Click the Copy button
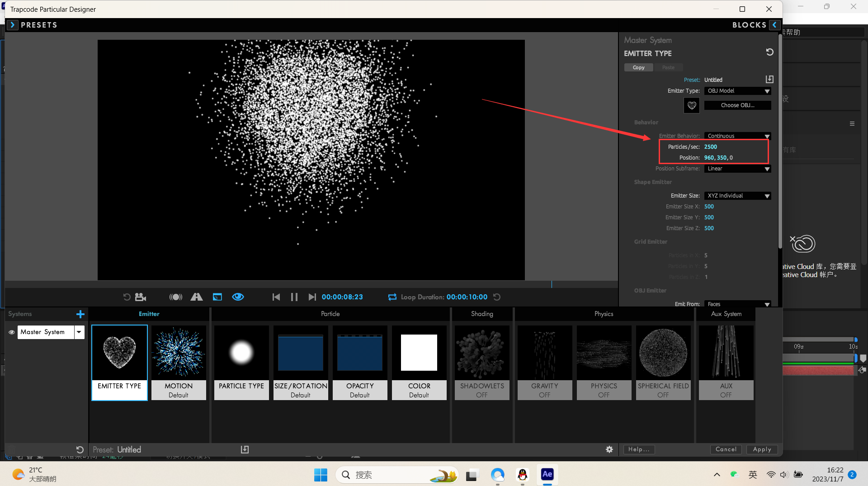The image size is (868, 486). [638, 67]
